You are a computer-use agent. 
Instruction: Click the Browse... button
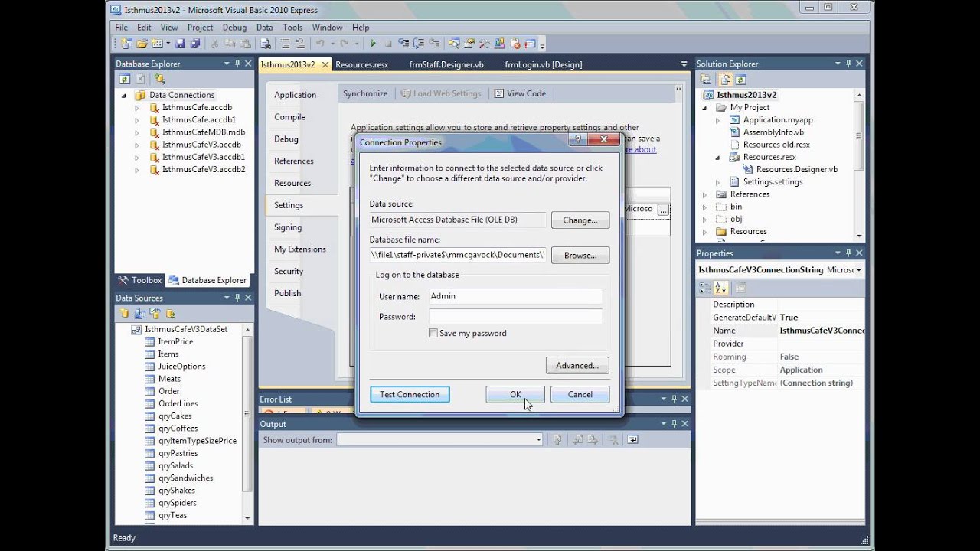(x=580, y=255)
